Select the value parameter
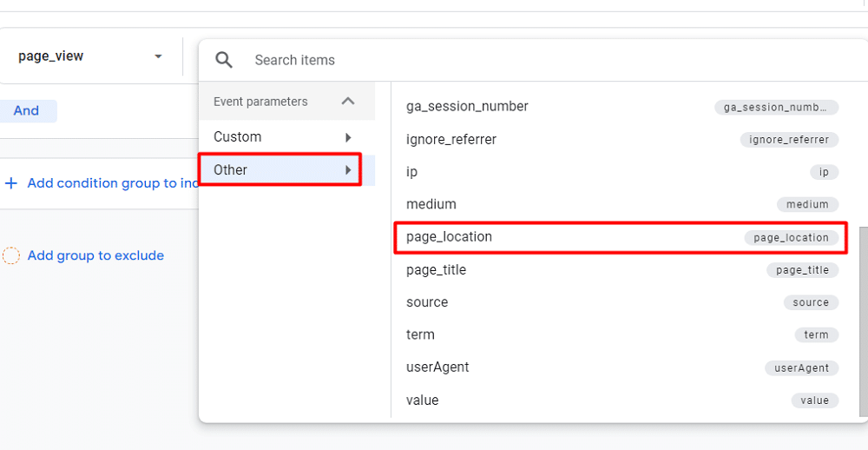 click(x=423, y=400)
